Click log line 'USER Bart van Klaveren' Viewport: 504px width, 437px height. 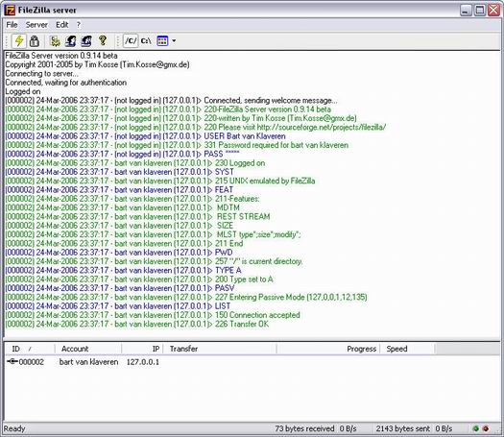[145, 136]
